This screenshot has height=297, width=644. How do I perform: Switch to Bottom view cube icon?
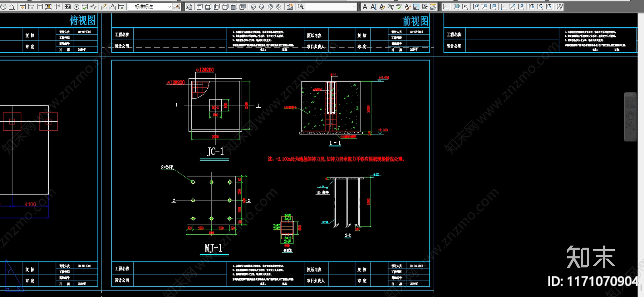tap(208, 7)
